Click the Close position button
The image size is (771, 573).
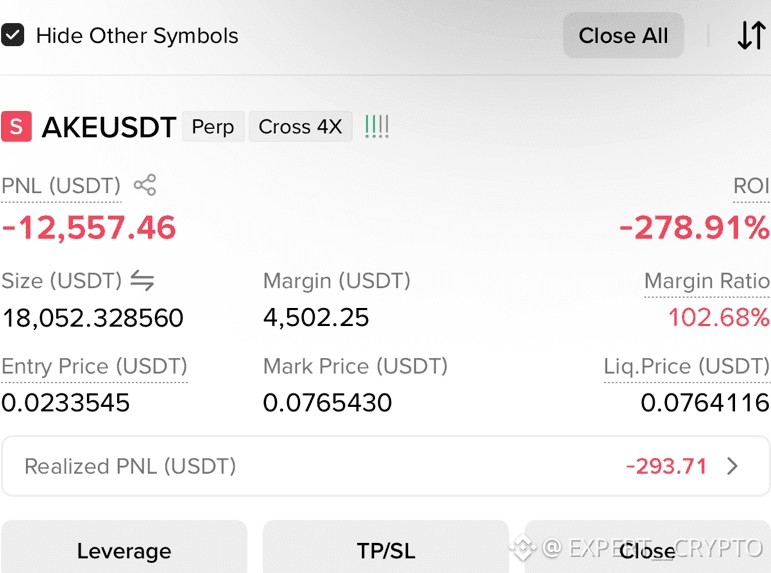pyautogui.click(x=647, y=547)
